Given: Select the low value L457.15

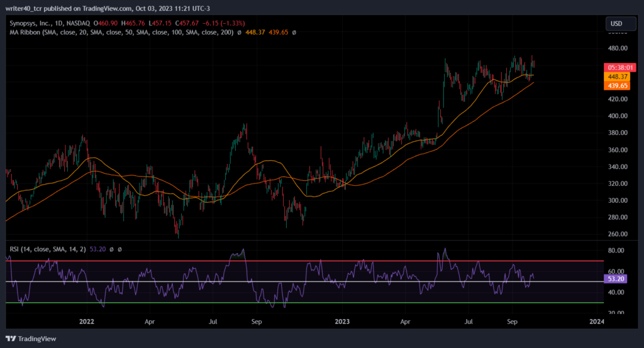Looking at the screenshot, I should tap(160, 23).
